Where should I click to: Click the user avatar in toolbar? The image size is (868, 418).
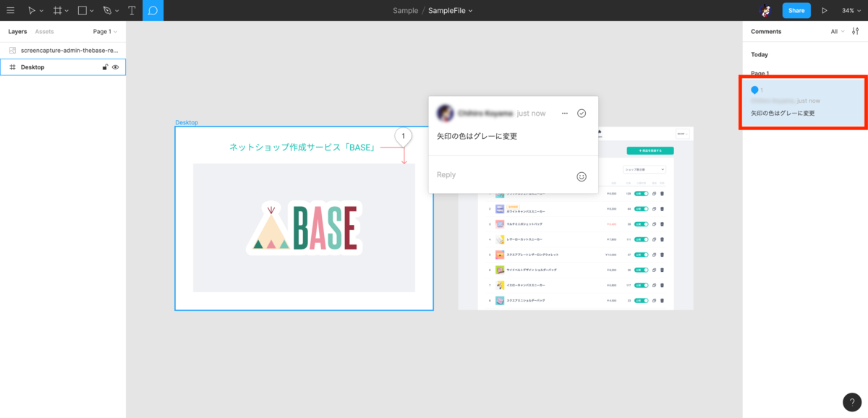point(766,10)
